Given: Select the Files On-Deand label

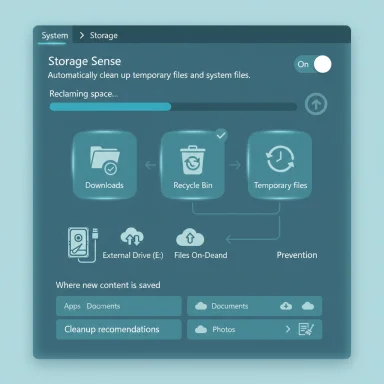Looking at the screenshot, I should [201, 255].
